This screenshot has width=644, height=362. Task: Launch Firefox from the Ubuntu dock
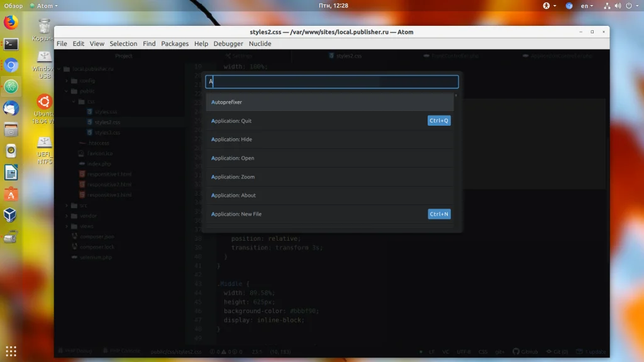tap(11, 22)
